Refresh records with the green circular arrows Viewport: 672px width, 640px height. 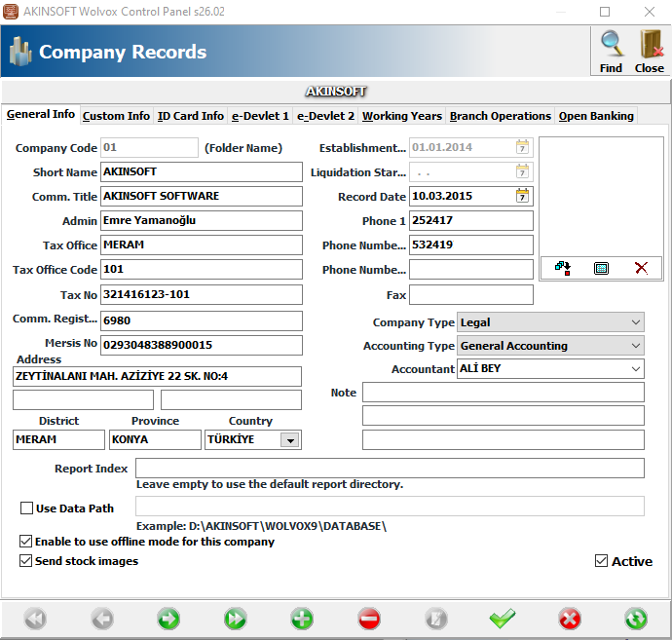pyautogui.click(x=636, y=619)
